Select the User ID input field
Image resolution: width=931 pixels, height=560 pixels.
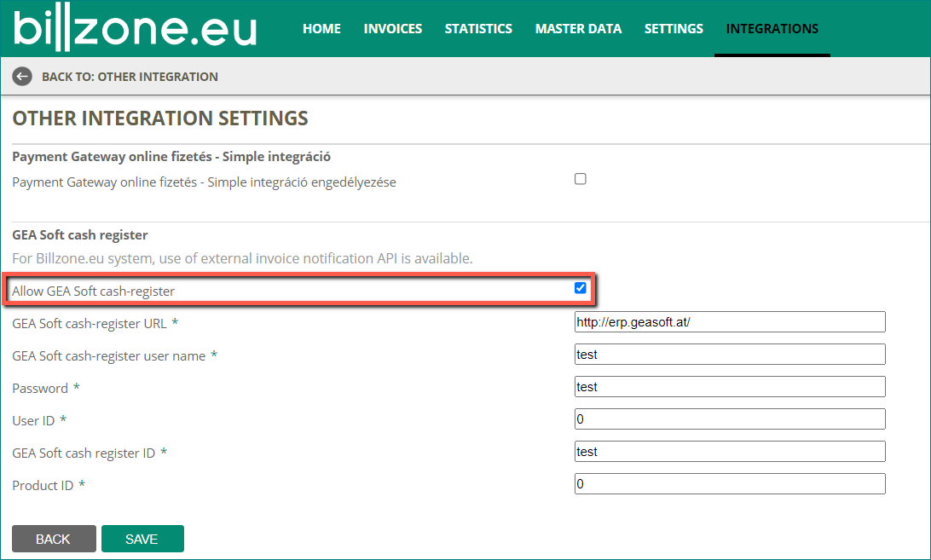(x=730, y=419)
